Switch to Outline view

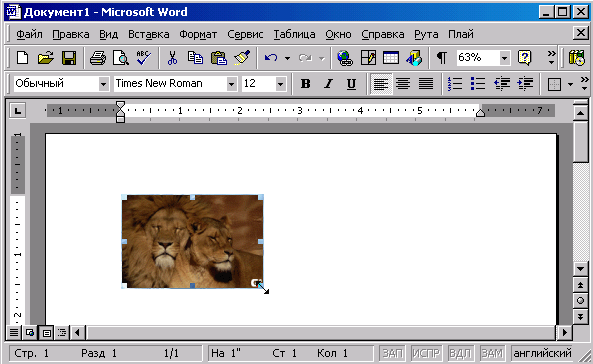[62, 333]
